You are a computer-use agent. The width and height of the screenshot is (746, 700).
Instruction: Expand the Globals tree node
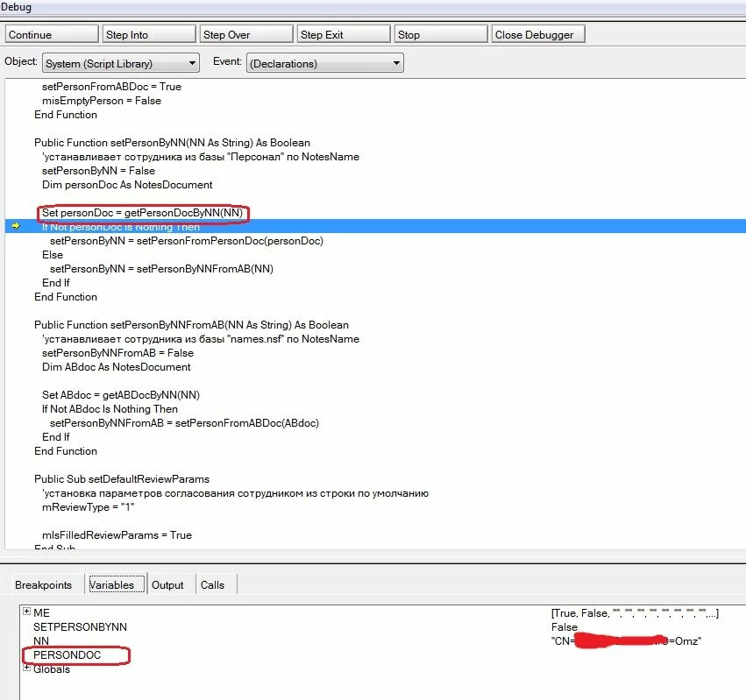point(26,668)
